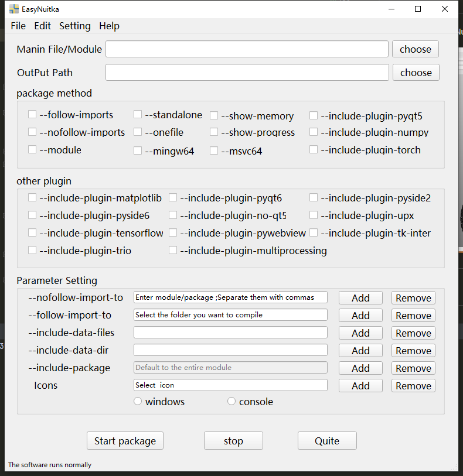
Task: Click Add for --include-data-files
Action: coord(360,333)
